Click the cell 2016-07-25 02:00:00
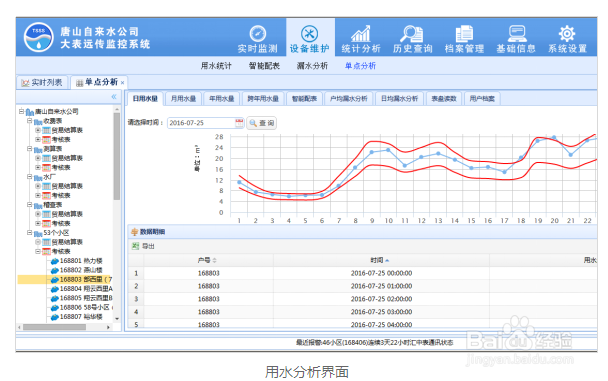The image size is (608, 381). coord(381,299)
